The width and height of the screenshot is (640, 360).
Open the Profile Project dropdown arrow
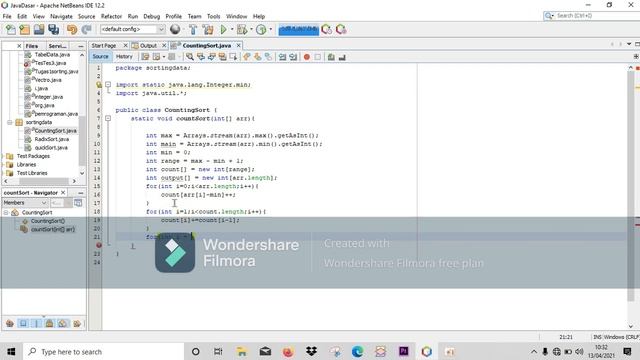[x=270, y=29]
